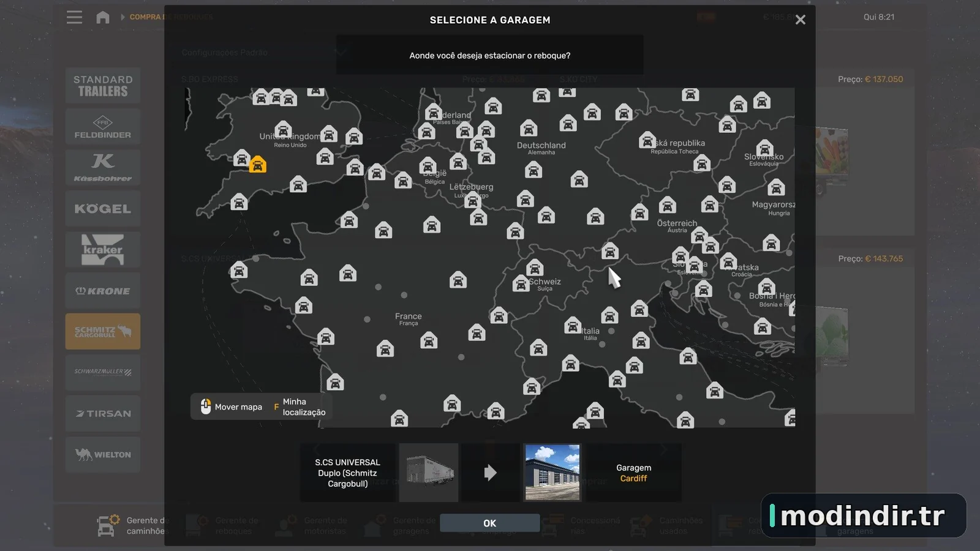Pick the garage marker over the België label
This screenshot has height=551, width=980.
click(x=428, y=165)
